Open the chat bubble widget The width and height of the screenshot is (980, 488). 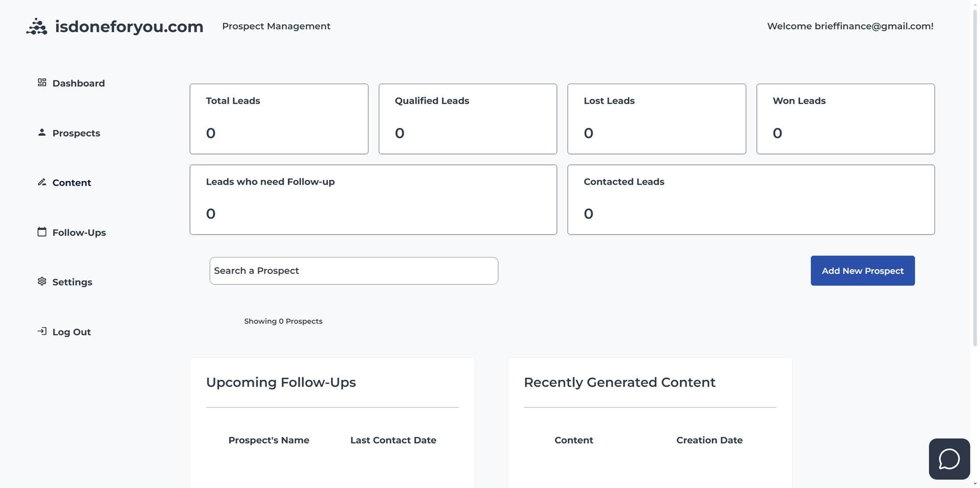(949, 459)
